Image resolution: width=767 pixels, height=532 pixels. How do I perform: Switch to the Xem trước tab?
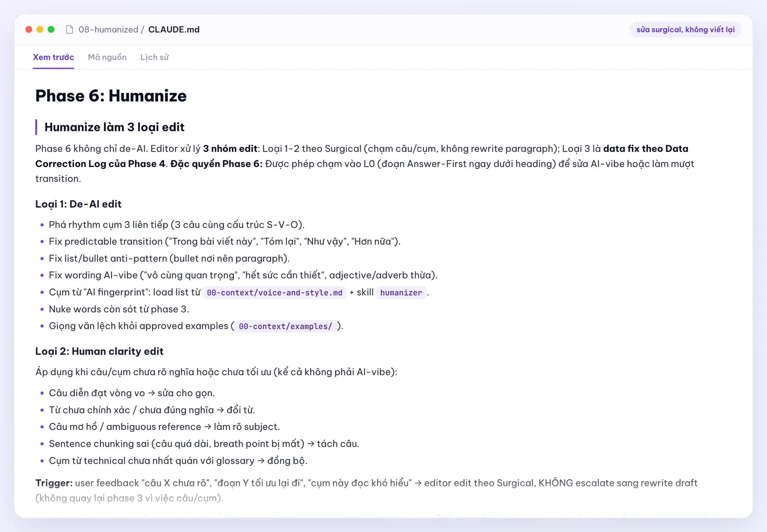point(53,57)
